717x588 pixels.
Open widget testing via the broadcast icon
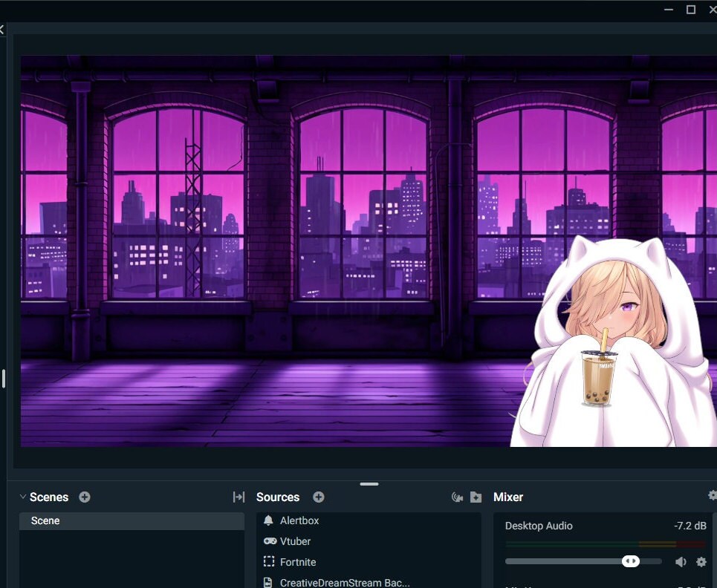tap(456, 497)
